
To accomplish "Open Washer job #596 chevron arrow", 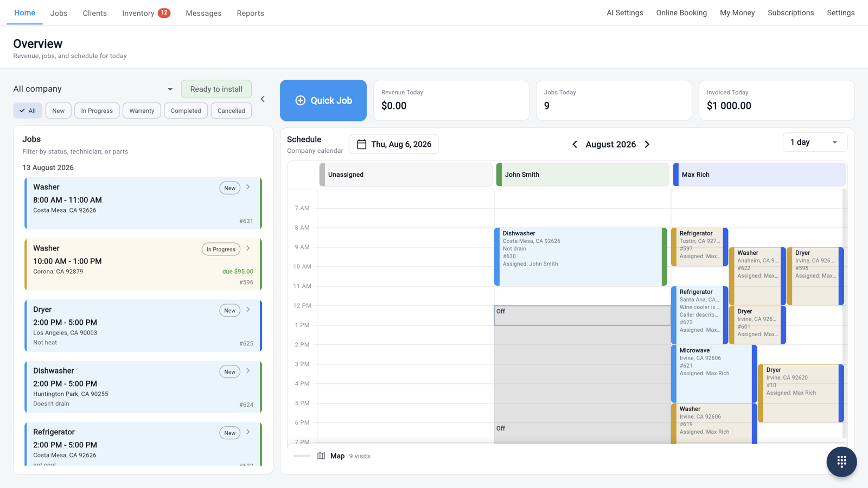I will [x=248, y=248].
